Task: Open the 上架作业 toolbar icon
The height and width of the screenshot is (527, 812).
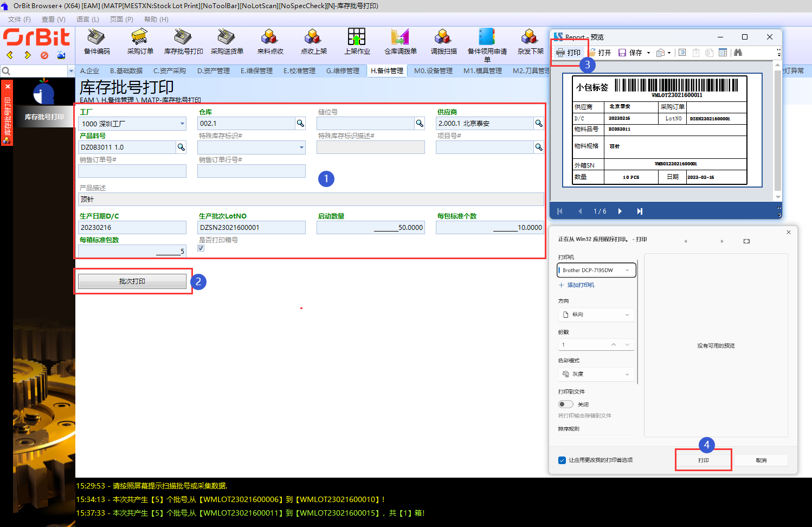Action: [357, 42]
